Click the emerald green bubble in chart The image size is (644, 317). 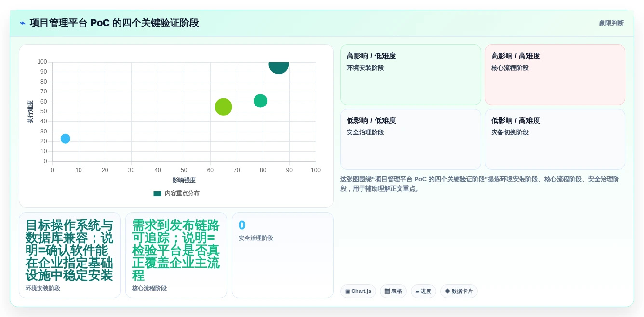click(x=260, y=101)
